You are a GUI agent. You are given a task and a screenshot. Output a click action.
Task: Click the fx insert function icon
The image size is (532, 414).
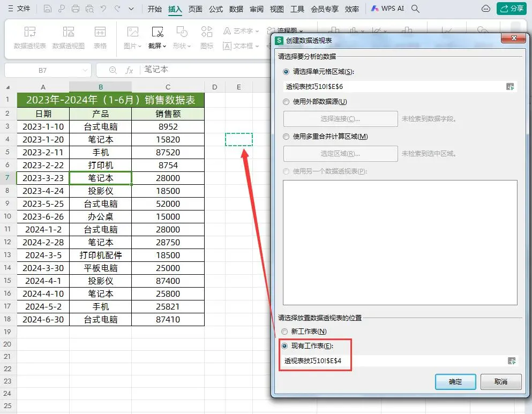tap(129, 70)
